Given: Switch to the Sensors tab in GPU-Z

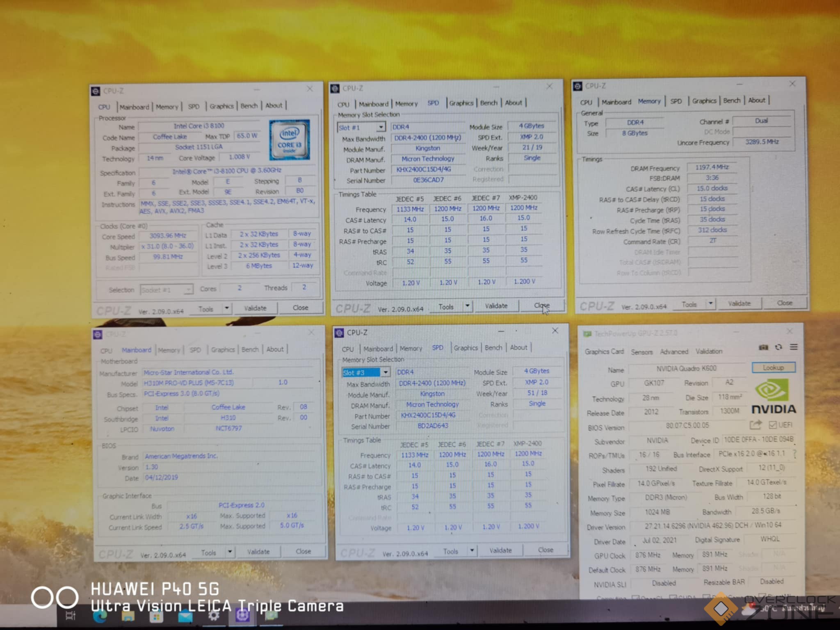Looking at the screenshot, I should [641, 352].
